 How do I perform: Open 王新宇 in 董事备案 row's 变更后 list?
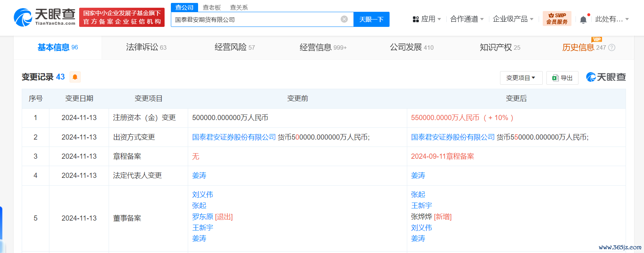point(421,205)
